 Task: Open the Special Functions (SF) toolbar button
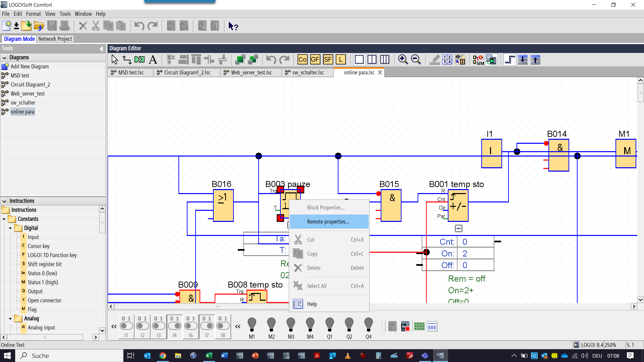[328, 60]
